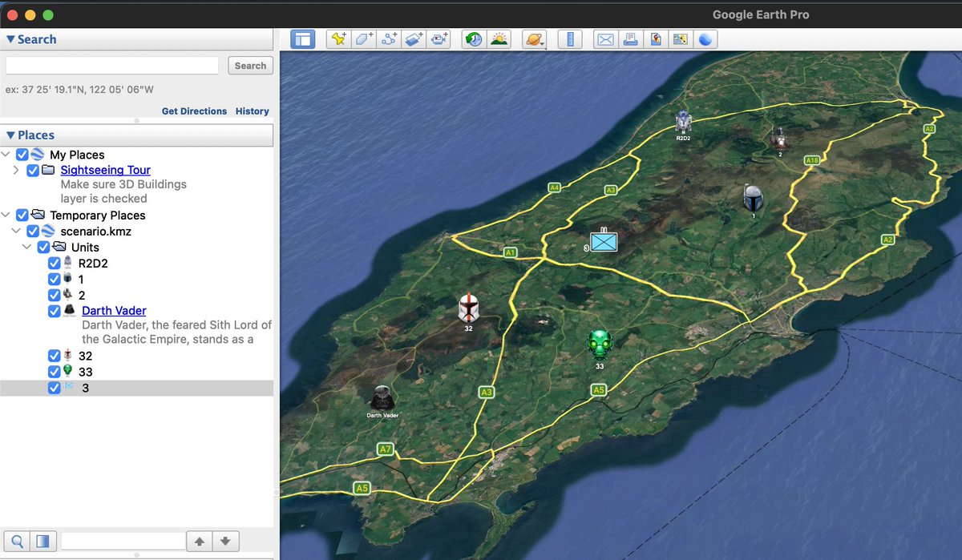962x560 pixels.
Task: Collapse the Places panel
Action: pos(10,135)
